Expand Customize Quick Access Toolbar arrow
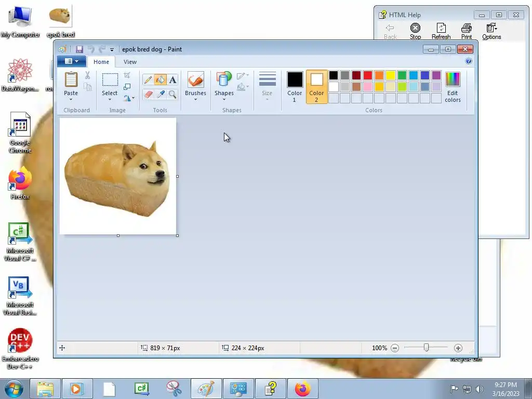 (x=112, y=49)
